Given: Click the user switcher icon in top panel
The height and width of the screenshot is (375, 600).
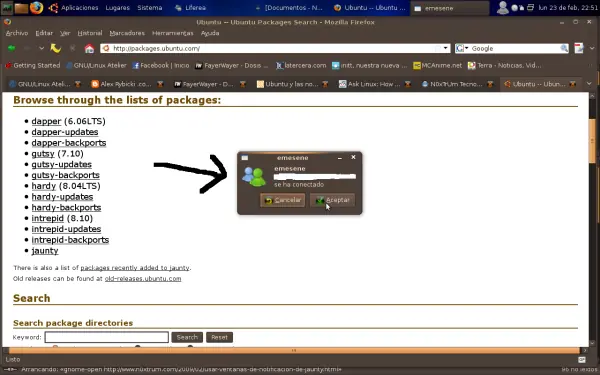Looking at the screenshot, I should click(x=502, y=8).
